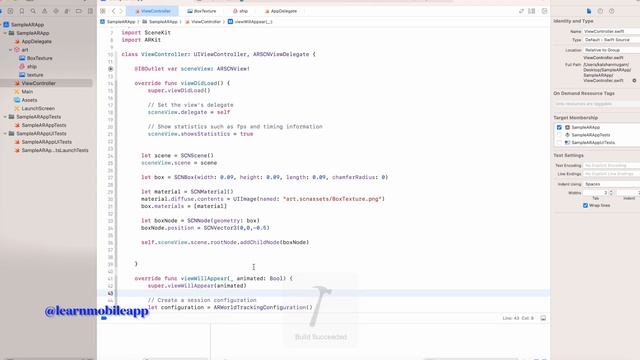The width and height of the screenshot is (640, 360).
Task: Collapse the SampleARApp group folder
Action: [x=5, y=33]
